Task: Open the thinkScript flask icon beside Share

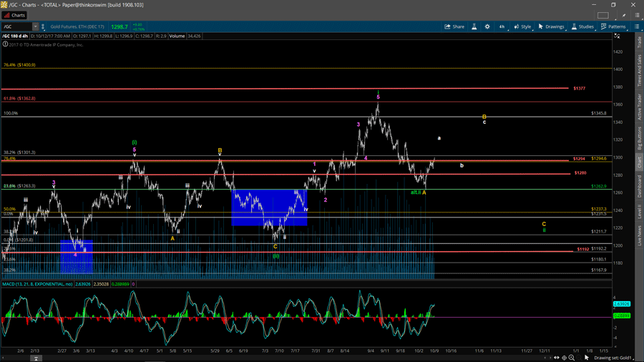Action: coord(474,26)
